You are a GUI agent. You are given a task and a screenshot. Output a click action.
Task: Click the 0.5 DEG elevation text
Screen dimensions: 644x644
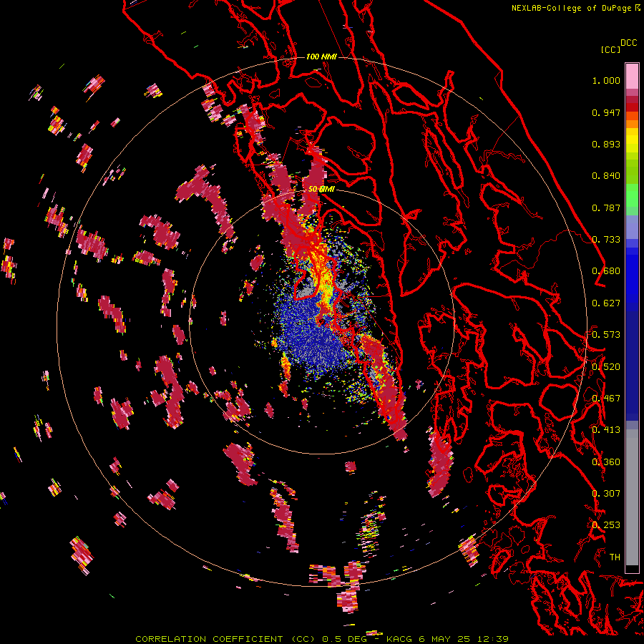point(345,639)
